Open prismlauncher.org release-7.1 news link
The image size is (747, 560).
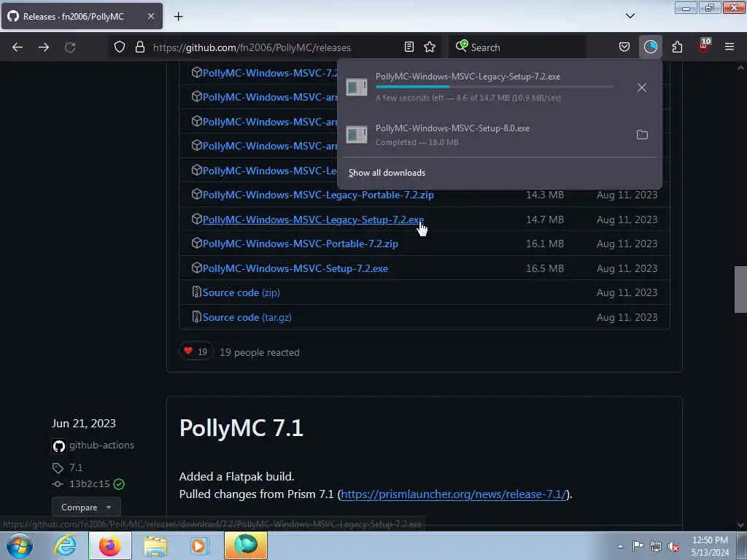[x=454, y=494]
